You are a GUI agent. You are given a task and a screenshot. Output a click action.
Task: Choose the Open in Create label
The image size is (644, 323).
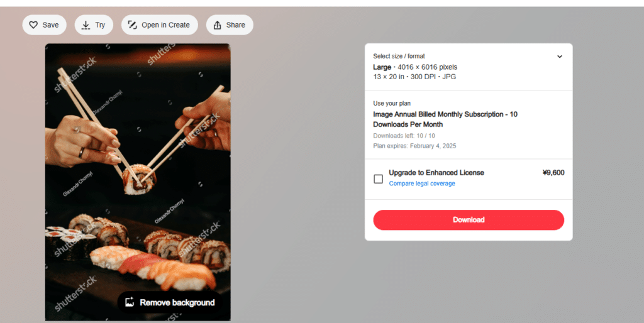coord(165,25)
